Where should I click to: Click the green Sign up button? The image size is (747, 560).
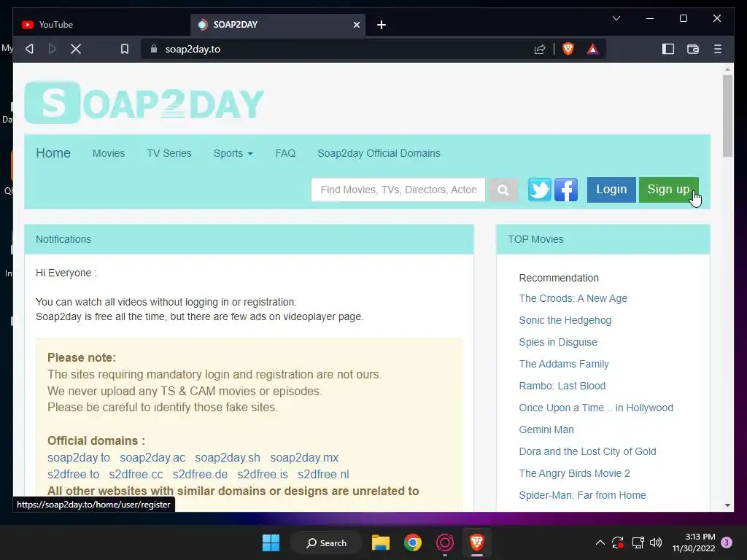coord(668,190)
